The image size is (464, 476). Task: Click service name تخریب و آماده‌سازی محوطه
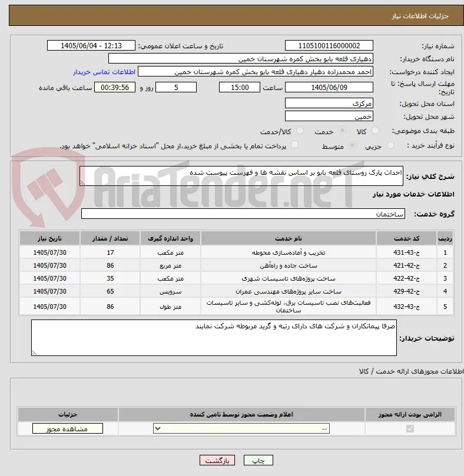[289, 252]
